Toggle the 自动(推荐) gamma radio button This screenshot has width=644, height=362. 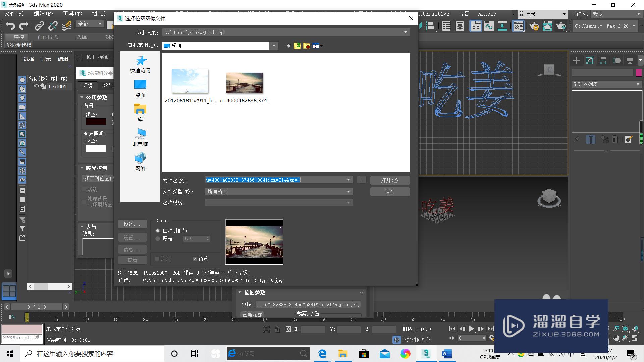[x=158, y=230]
